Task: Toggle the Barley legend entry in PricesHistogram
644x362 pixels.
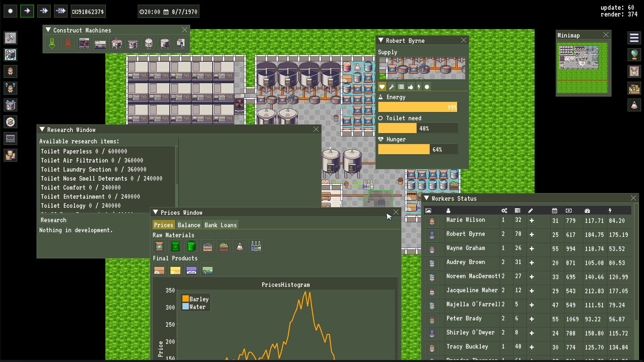Action: click(x=196, y=299)
